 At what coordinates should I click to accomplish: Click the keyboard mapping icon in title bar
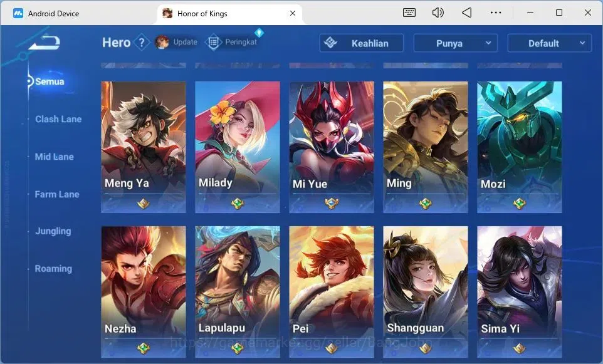pos(409,13)
